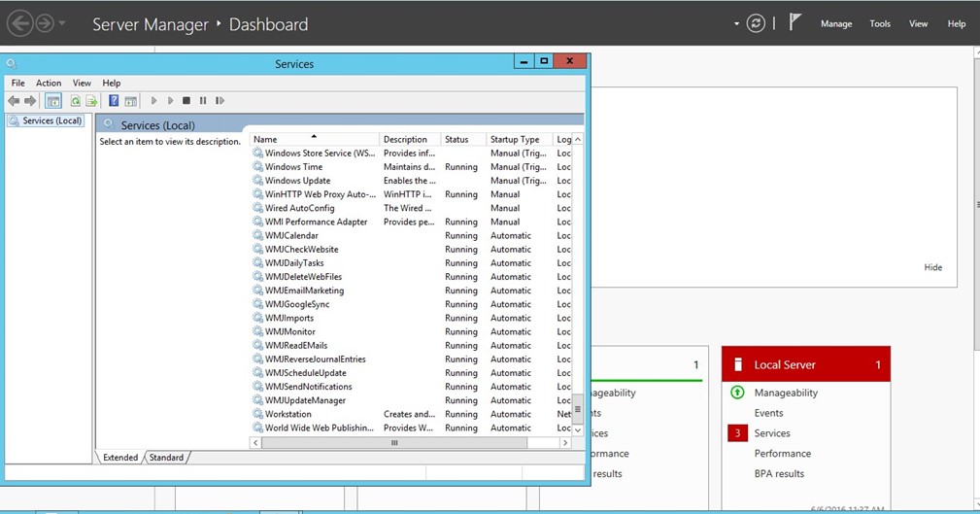Select gear icon of Windows Update service
Screen dimensions: 980x514
257,180
